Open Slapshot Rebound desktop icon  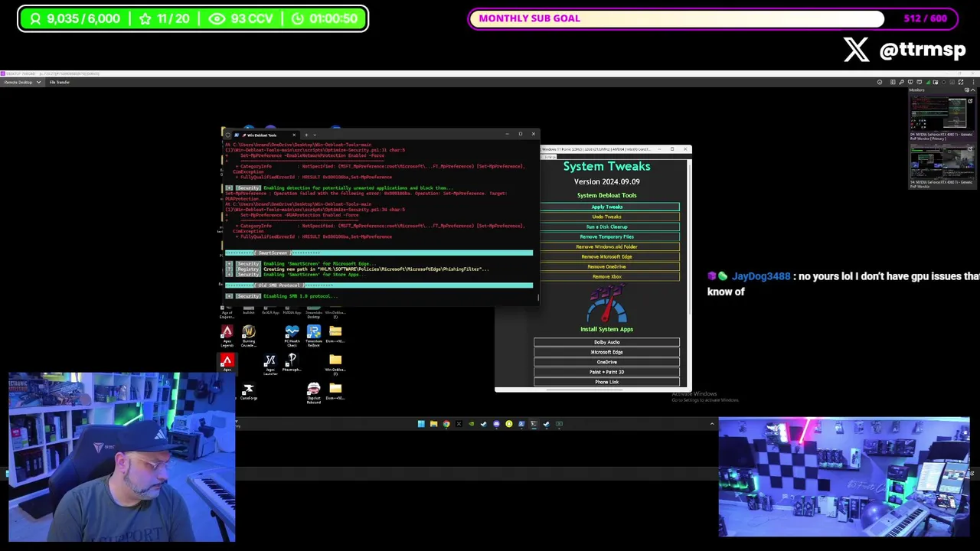click(x=314, y=393)
